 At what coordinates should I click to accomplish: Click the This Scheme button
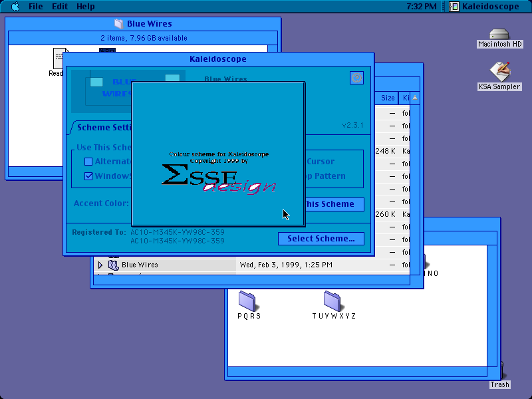point(334,204)
